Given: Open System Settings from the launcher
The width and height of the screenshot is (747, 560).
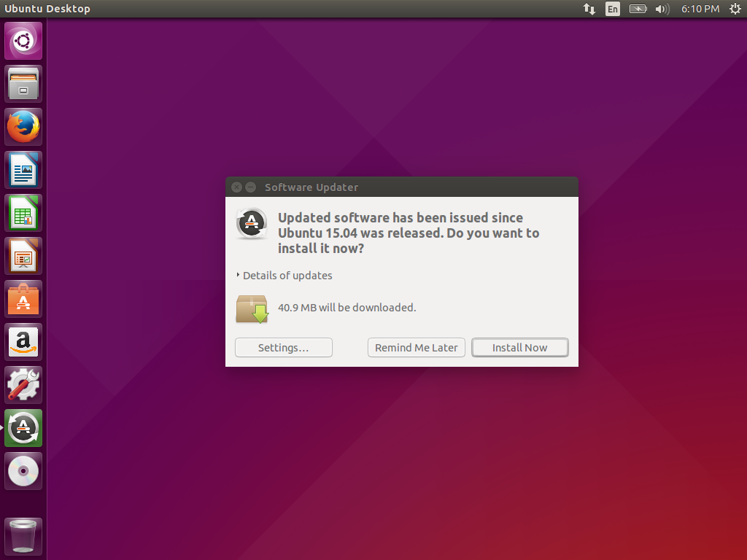Looking at the screenshot, I should 23,384.
